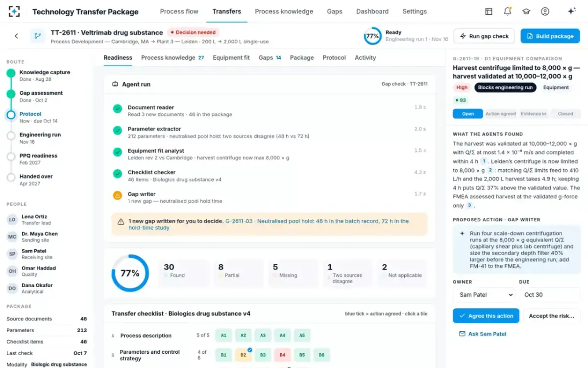Switch to the Activity tab
The height and width of the screenshot is (368, 588).
click(365, 57)
